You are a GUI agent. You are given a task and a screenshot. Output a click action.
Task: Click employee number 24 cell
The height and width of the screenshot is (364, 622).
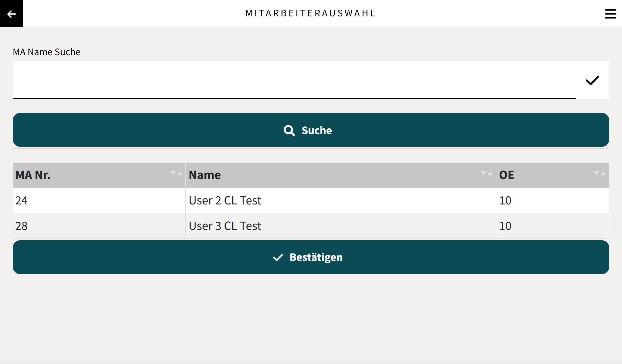tap(21, 201)
